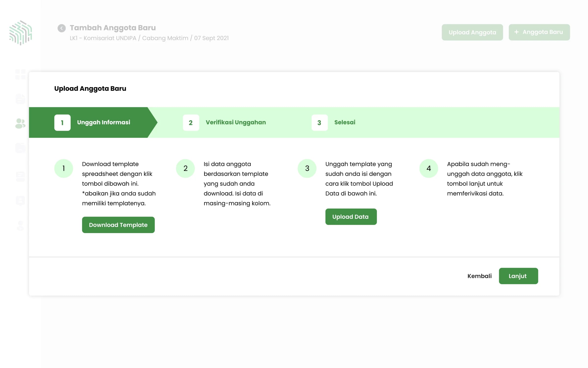The height and width of the screenshot is (368, 588).
Task: Open the verified user icon in sidebar
Action: [20, 226]
